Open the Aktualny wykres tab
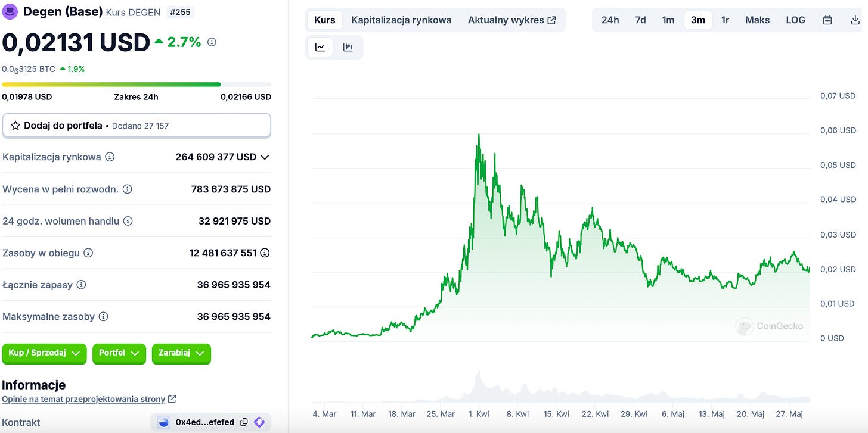This screenshot has width=868, height=433. coord(511,20)
